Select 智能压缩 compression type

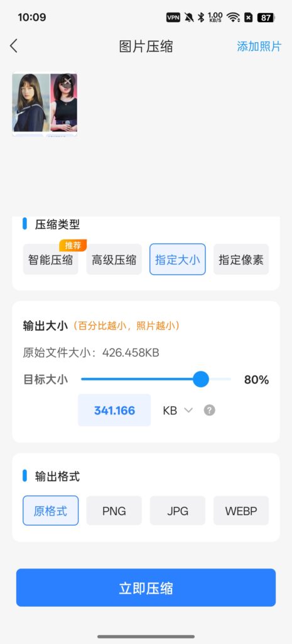50,260
